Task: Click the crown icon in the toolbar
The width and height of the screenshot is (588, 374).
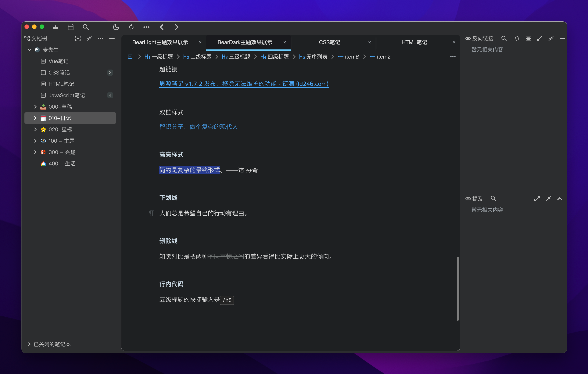Action: [x=56, y=27]
